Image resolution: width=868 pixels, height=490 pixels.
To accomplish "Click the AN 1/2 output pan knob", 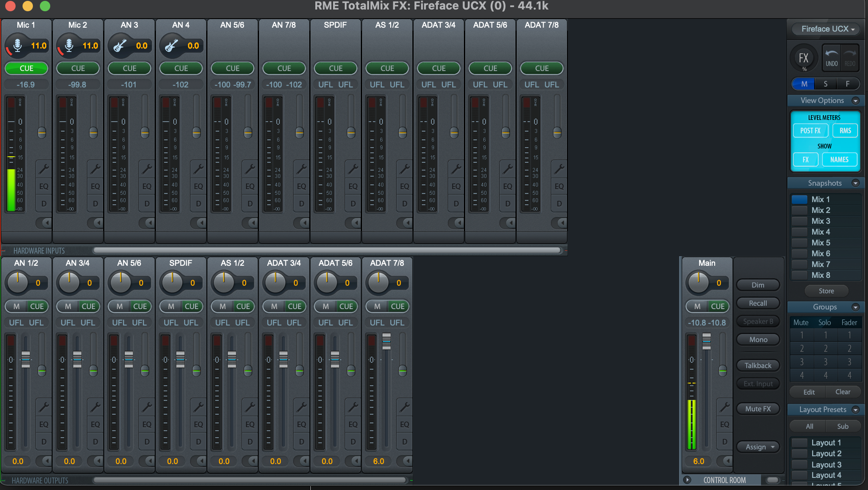I will [17, 283].
